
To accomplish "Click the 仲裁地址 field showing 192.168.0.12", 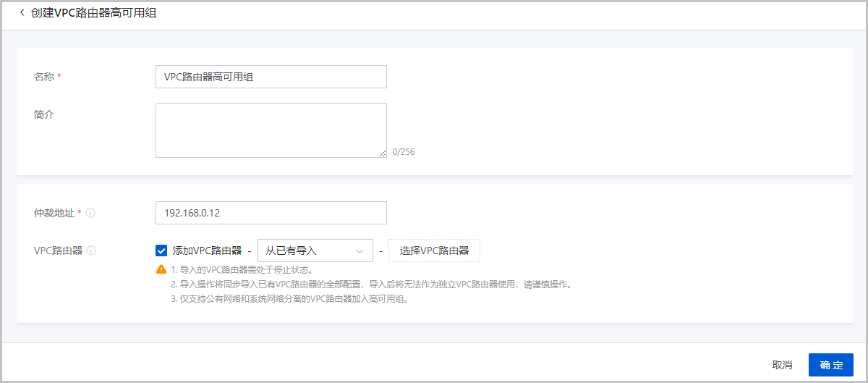I will (271, 213).
